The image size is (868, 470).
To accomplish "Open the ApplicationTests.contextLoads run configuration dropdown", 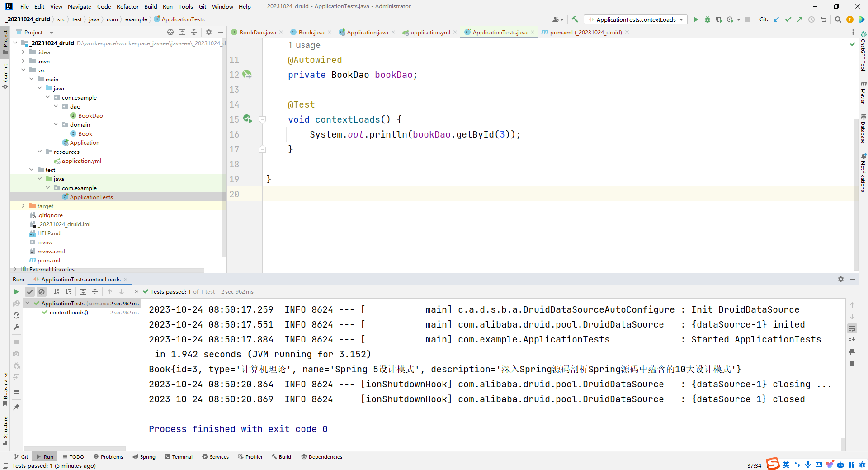I will (636, 19).
